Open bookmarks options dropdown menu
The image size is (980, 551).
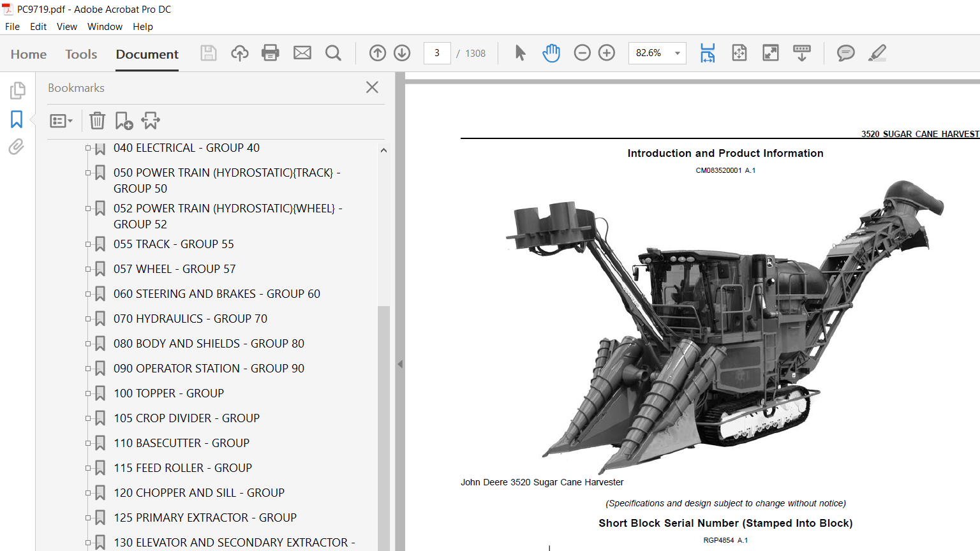pos(61,121)
